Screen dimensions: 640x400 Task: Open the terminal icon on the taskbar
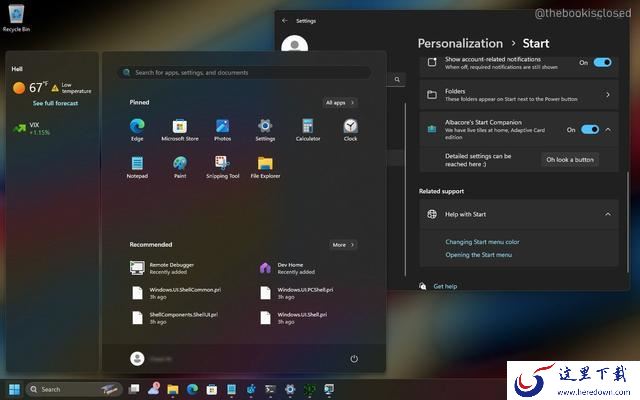click(x=270, y=389)
